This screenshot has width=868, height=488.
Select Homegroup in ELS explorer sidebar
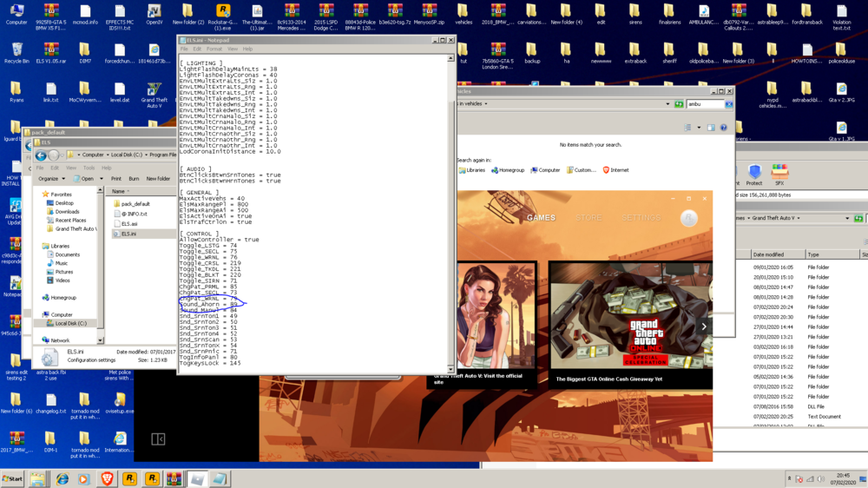(59, 298)
